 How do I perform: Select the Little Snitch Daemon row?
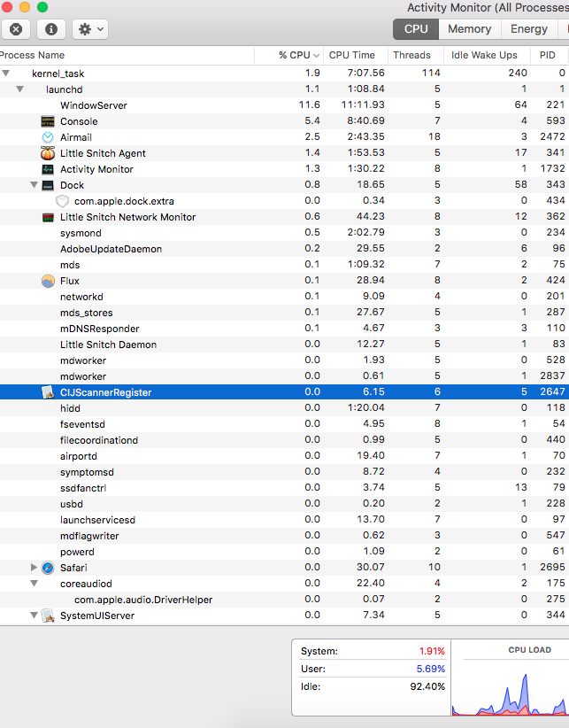[x=284, y=345]
